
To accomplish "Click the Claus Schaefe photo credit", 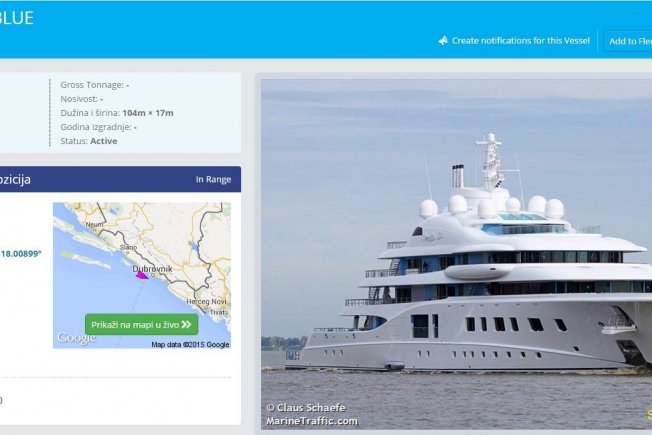I will [x=306, y=408].
